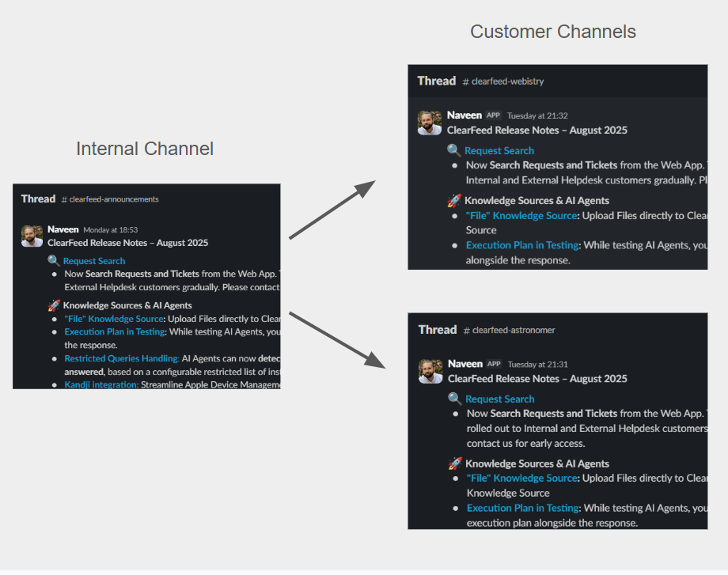Click the "Customer Channels" heading
Viewport: 728px width, 575px height.
click(553, 32)
